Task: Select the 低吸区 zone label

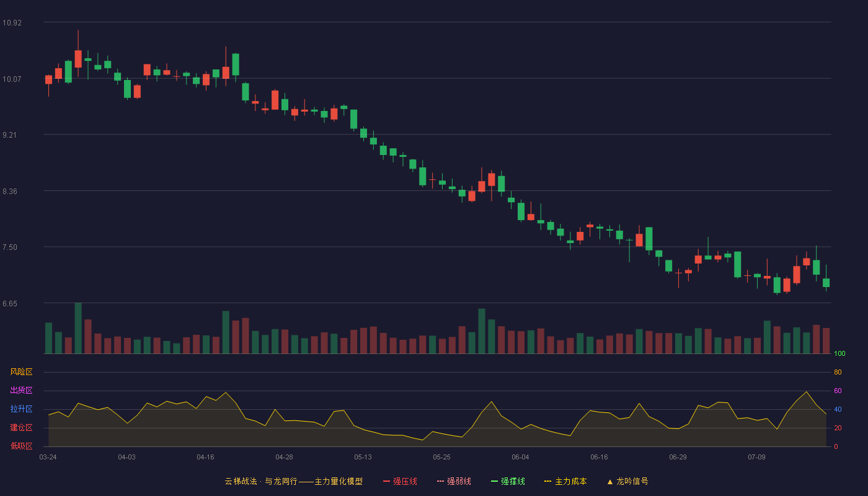Action: click(21, 446)
